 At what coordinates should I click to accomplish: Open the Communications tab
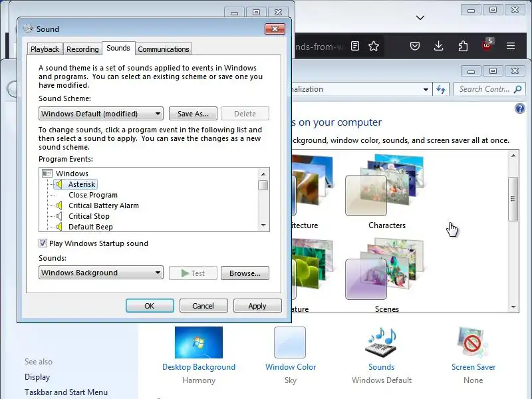(164, 49)
